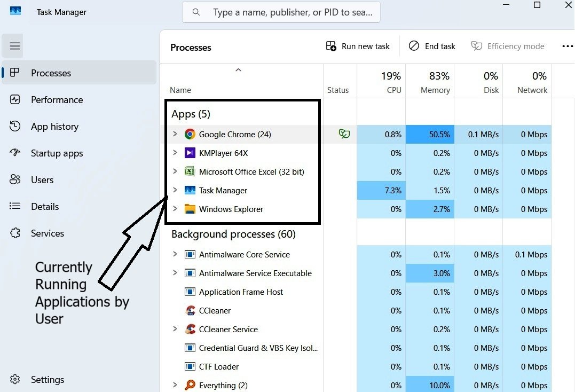Sort by the Status column header
575x392 pixels.
coord(340,81)
